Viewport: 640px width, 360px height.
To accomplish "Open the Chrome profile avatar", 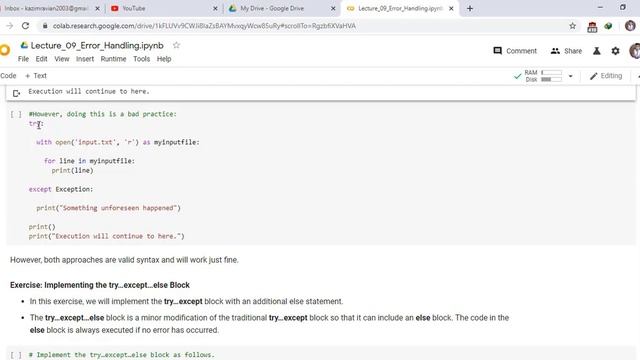I will pos(630,26).
